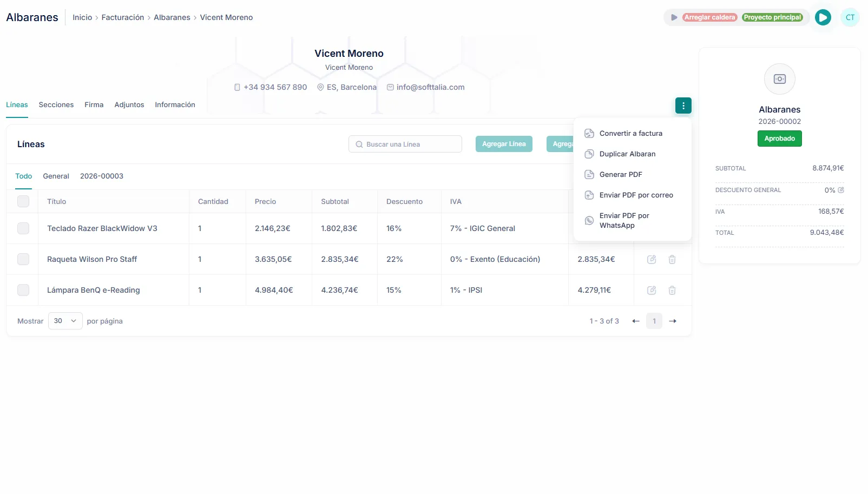Delete the Raqueta Wilson Pro Staff line
Image resolution: width=868 pixels, height=494 pixels.
(672, 260)
